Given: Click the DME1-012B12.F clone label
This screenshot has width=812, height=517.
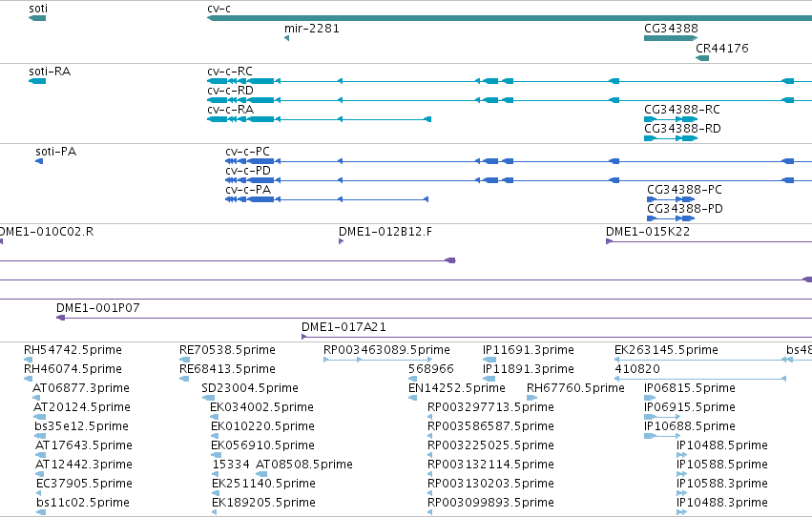Looking at the screenshot, I should [385, 232].
